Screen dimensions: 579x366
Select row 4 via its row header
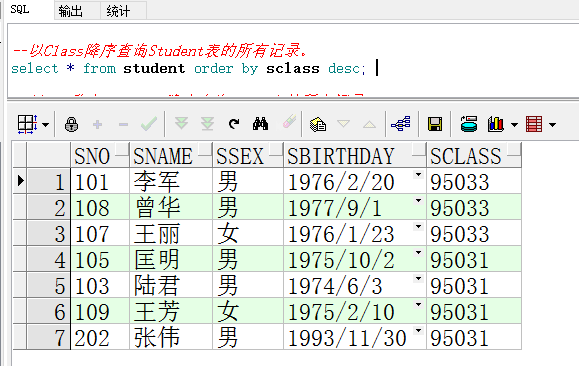[48, 259]
